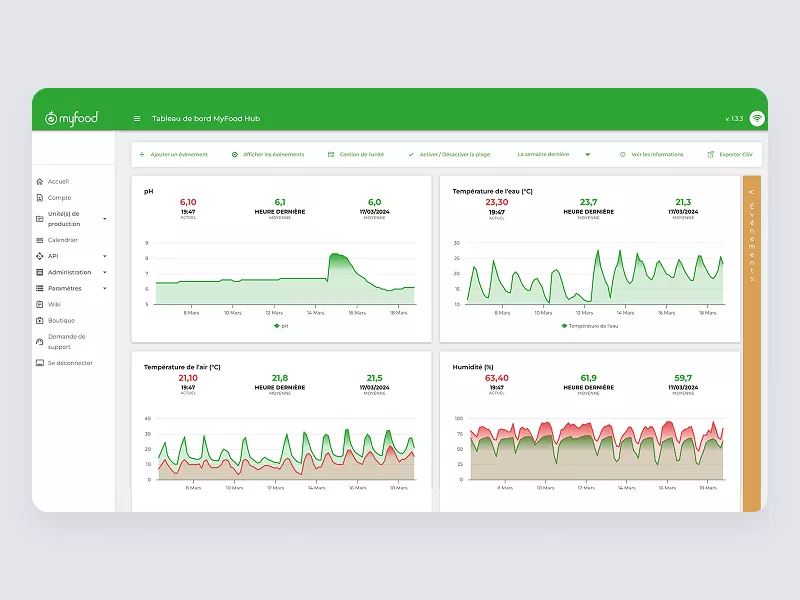Click the Température de l'air (°C) title
Screen dimensions: 800x600
[x=182, y=367]
